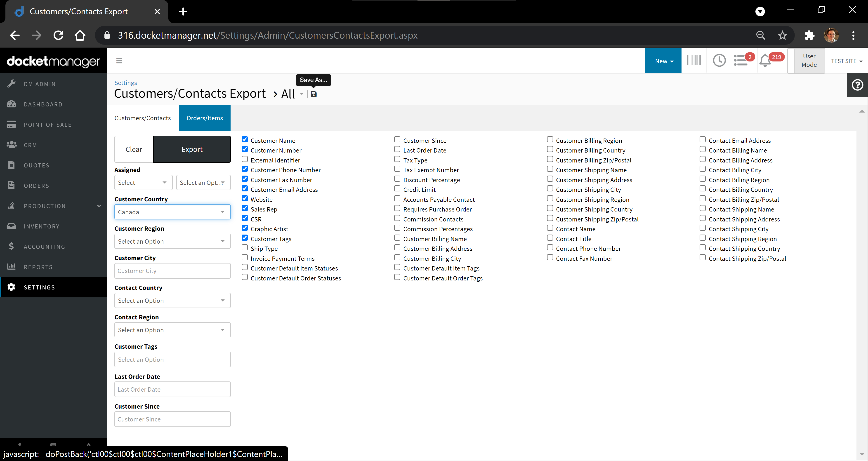
Task: Uncheck the Customer Tags checkbox
Action: click(x=245, y=238)
